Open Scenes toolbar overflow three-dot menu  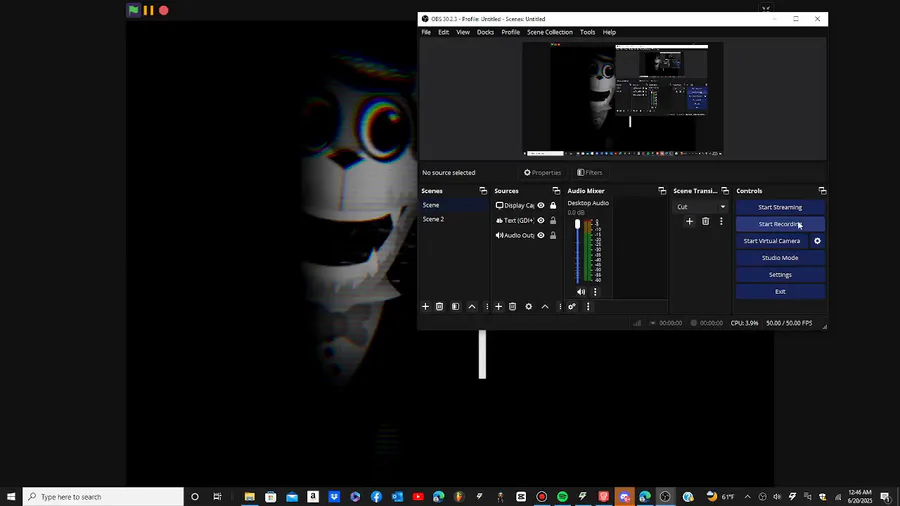(487, 306)
